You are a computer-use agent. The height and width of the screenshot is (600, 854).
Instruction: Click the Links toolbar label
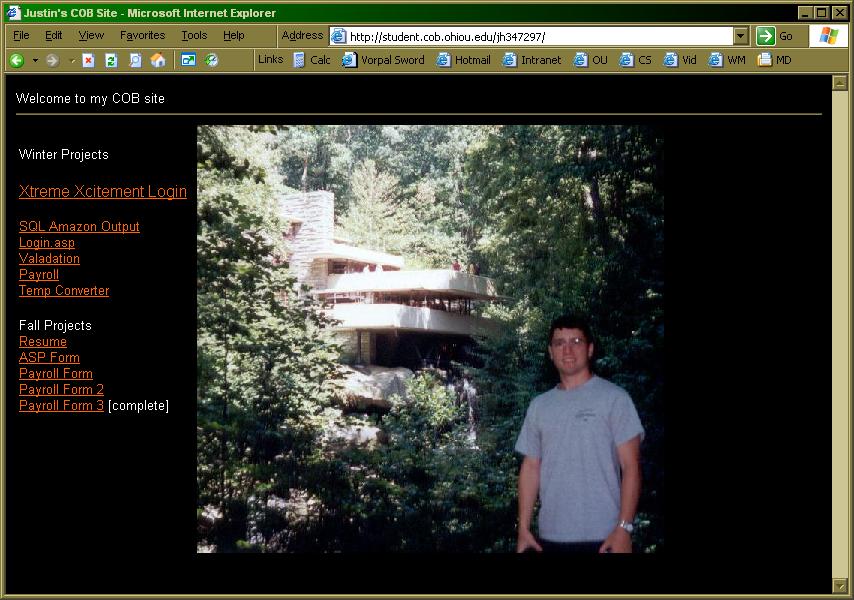point(271,59)
